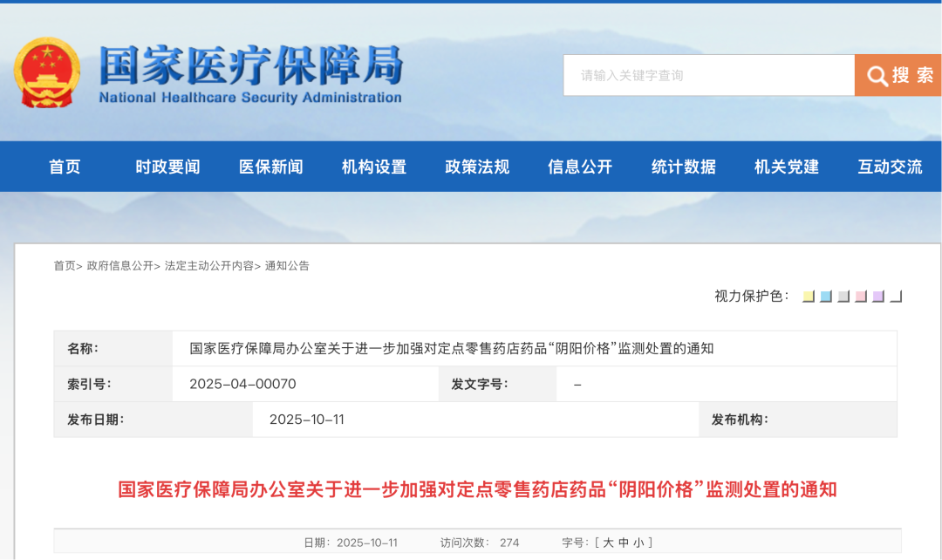The image size is (942, 560).
Task: Click the 发布机构 label
Action: pyautogui.click(x=740, y=420)
